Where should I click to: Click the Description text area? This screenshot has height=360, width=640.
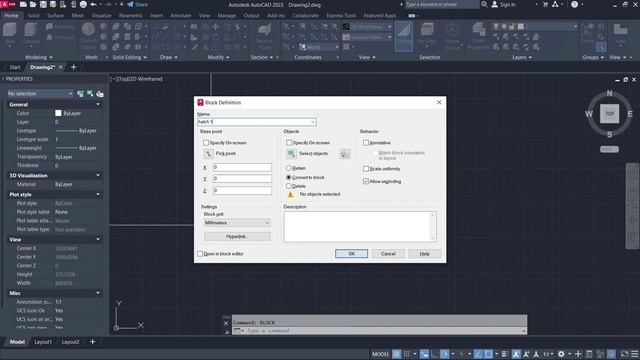point(360,227)
